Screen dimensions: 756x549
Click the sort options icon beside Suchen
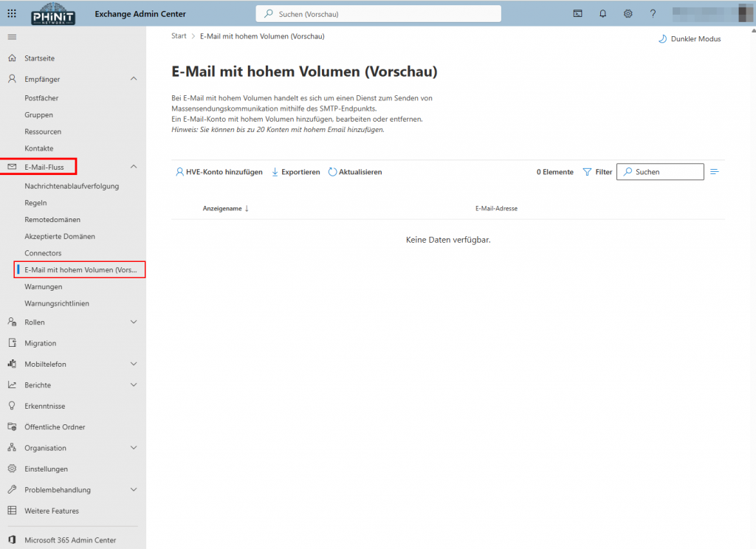coord(714,171)
